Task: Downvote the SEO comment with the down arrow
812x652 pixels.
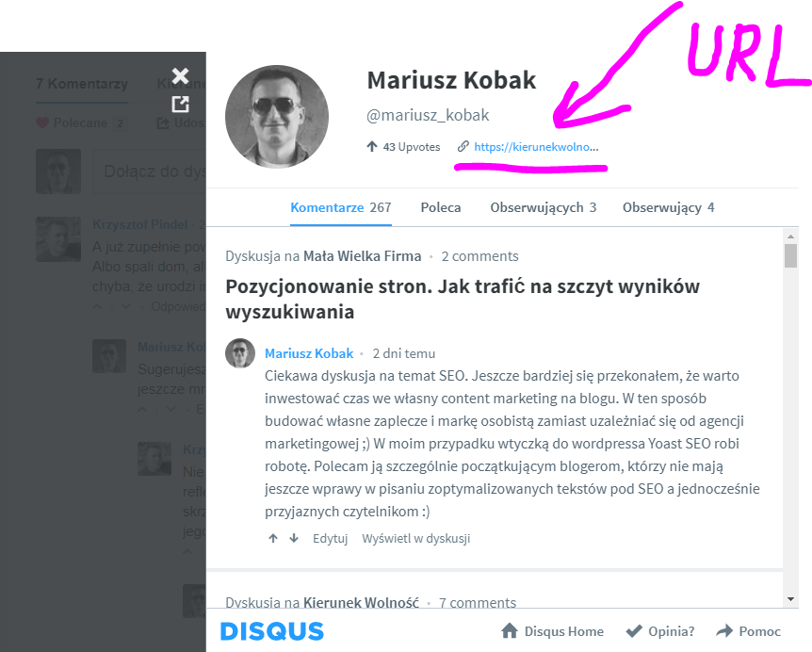Action: click(292, 538)
